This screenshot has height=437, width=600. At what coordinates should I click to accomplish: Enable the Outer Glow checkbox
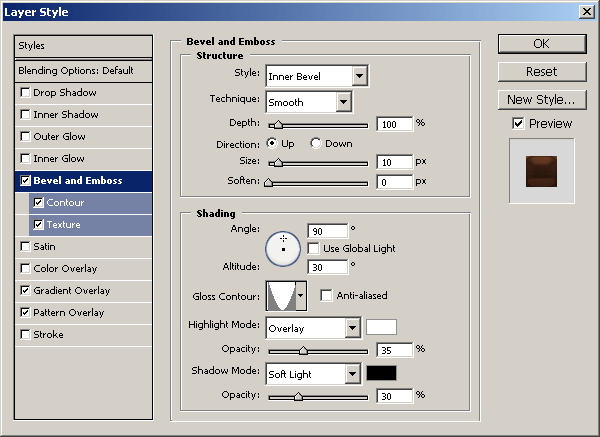pyautogui.click(x=25, y=137)
